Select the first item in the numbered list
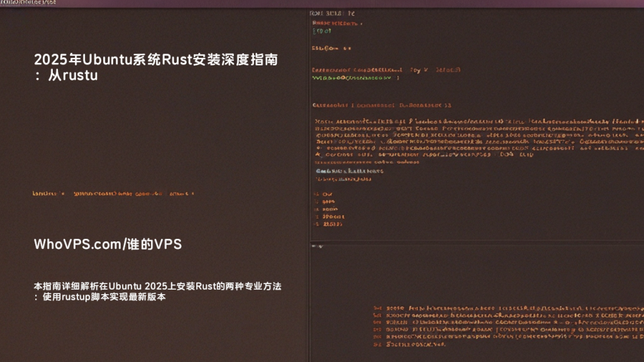The image size is (644, 362). pos(323,194)
